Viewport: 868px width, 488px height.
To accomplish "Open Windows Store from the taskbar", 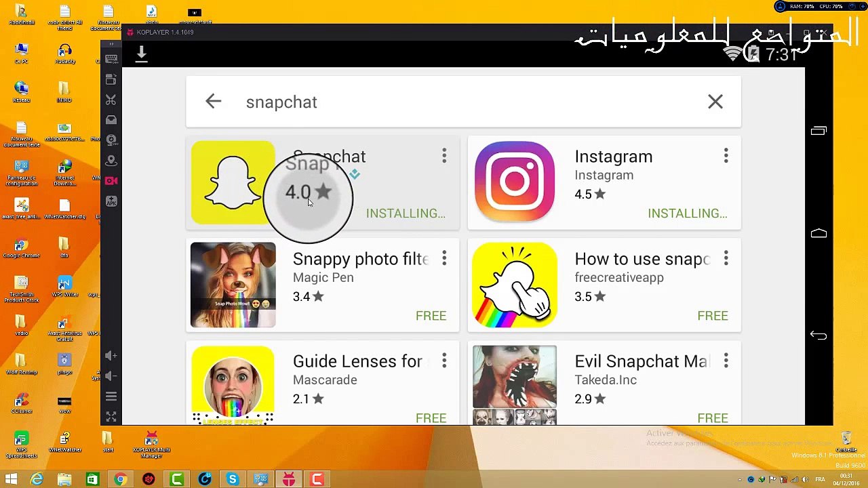I will 92,480.
